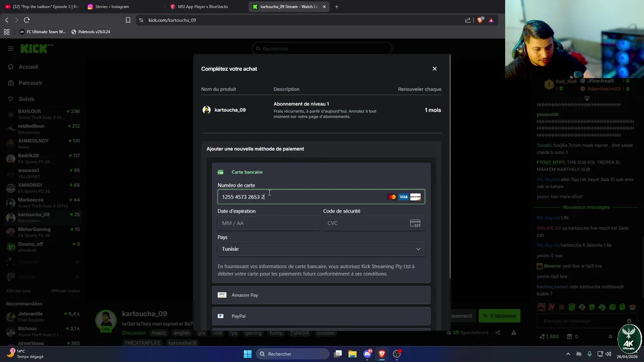Image resolution: width=644 pixels, height=362 pixels.
Task: Open Task View on the taskbar
Action: 338,354
